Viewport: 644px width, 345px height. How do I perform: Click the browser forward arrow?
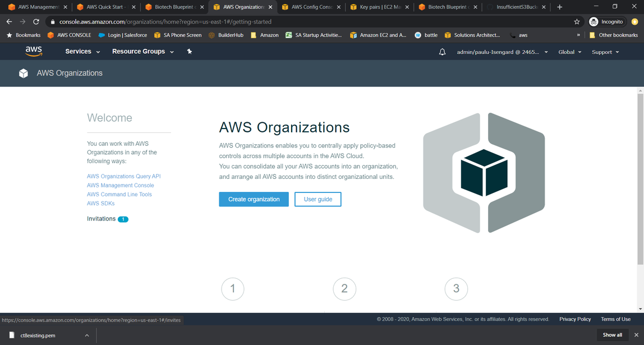(22, 22)
